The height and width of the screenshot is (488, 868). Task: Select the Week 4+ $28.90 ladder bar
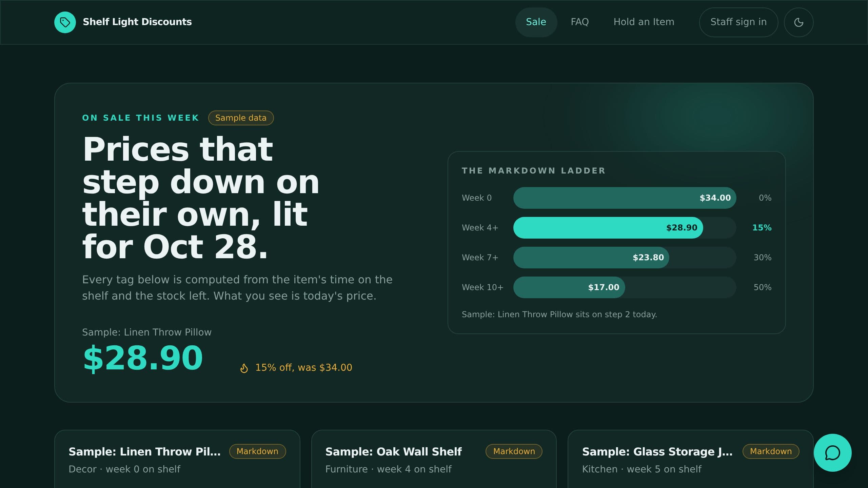(608, 228)
